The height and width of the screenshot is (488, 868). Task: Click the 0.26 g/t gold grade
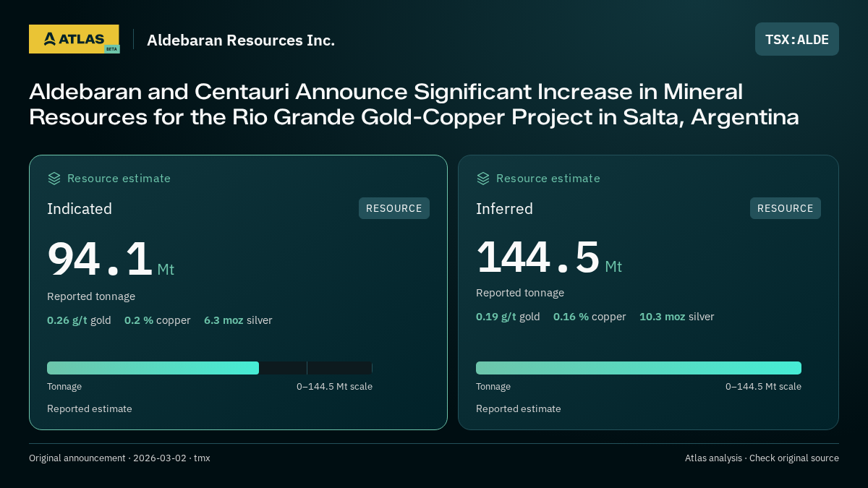[79, 320]
